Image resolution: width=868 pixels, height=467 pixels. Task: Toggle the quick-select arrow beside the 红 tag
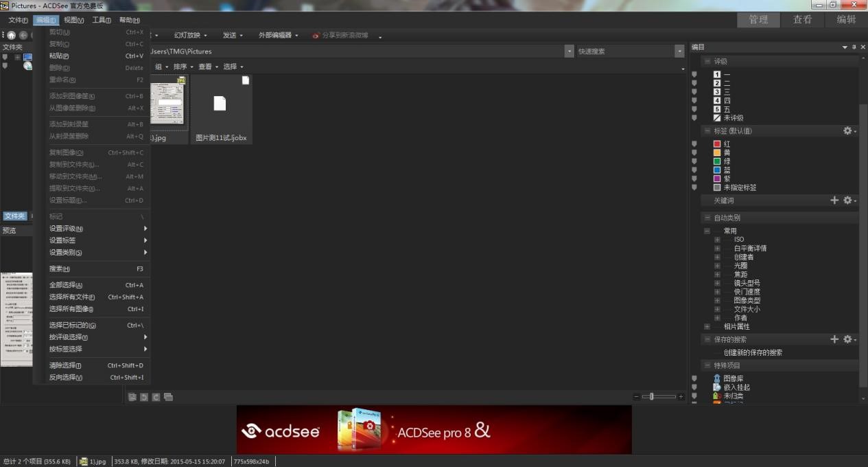click(694, 144)
